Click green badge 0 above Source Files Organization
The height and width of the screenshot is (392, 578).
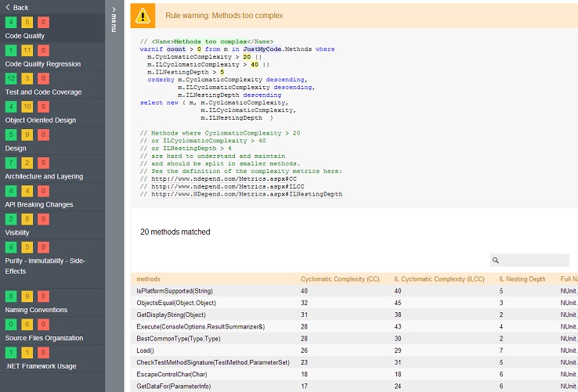click(11, 324)
